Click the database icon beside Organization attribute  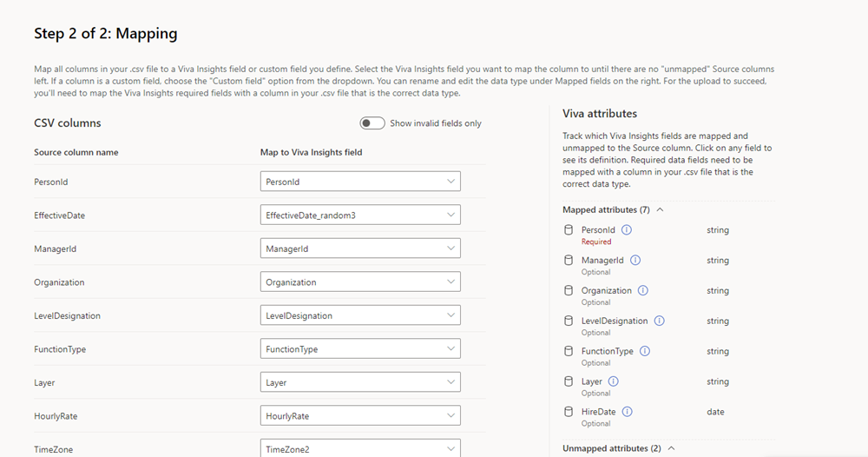tap(569, 290)
